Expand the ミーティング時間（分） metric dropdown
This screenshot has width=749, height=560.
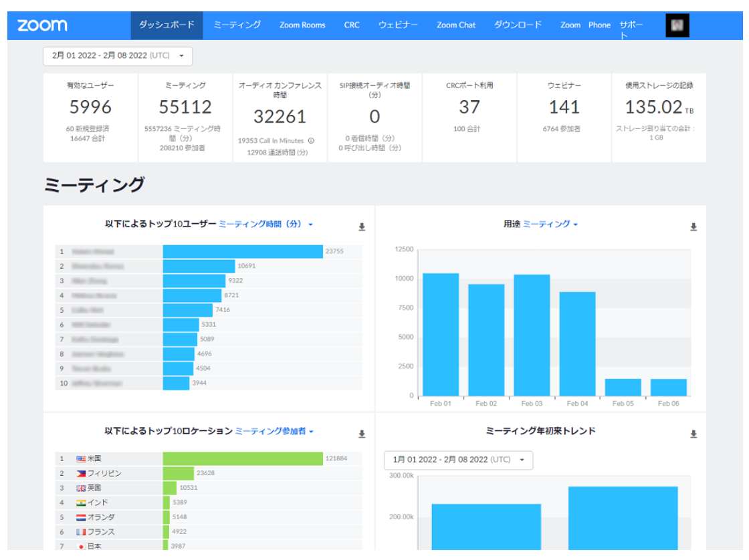[266, 225]
